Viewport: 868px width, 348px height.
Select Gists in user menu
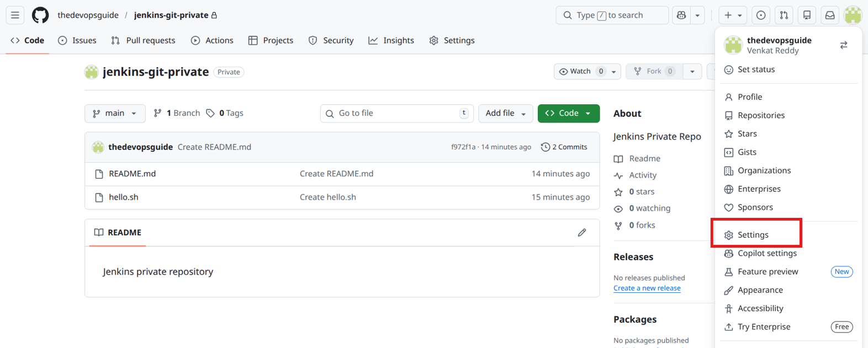[788, 152]
